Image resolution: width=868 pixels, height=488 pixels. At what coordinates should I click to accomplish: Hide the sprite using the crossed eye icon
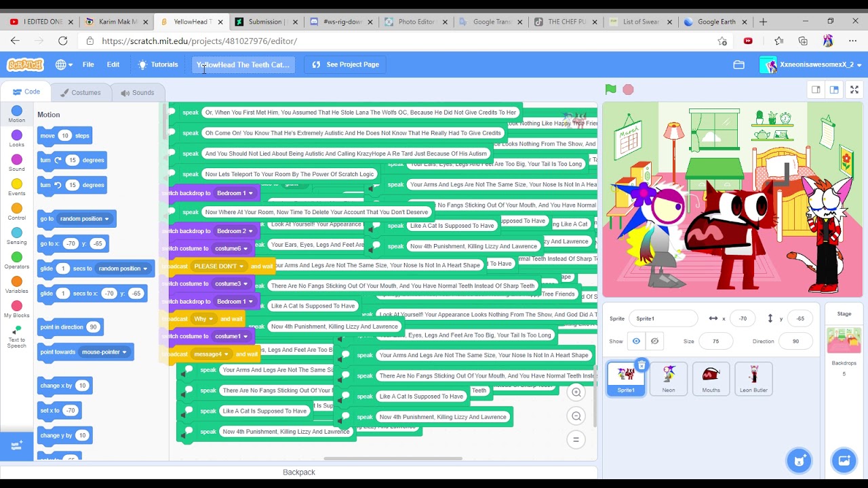point(654,341)
